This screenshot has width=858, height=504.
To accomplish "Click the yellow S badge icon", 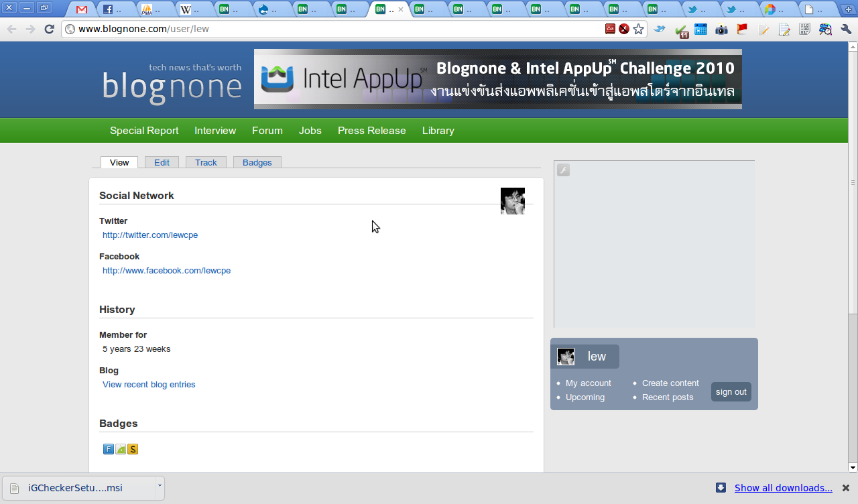I will click(133, 449).
